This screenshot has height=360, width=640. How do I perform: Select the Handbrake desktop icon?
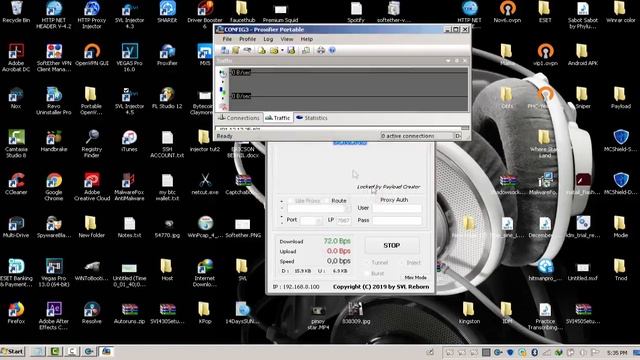[54, 141]
